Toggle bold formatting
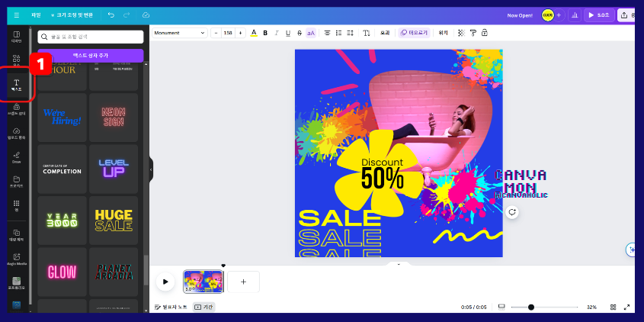The width and height of the screenshot is (644, 322). pos(265,33)
